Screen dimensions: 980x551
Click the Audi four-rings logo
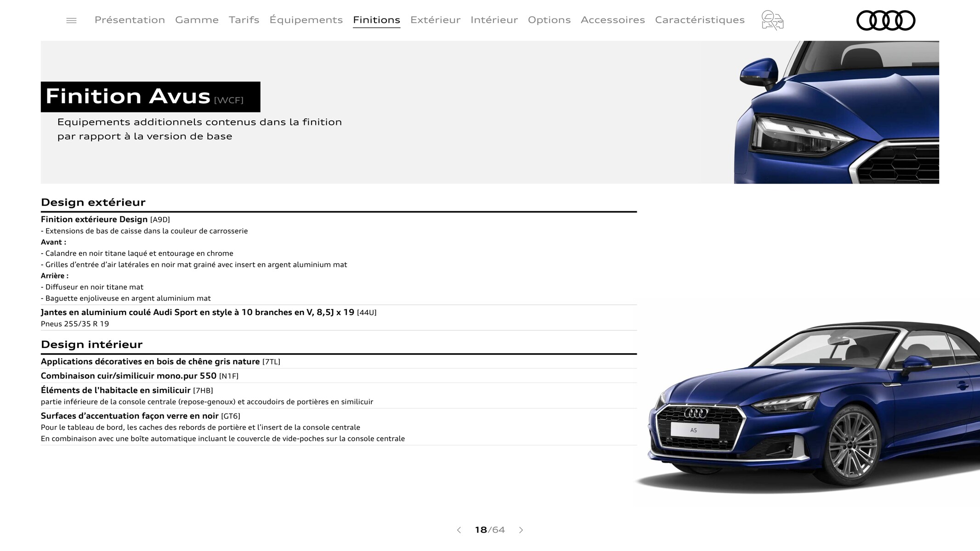(x=886, y=20)
